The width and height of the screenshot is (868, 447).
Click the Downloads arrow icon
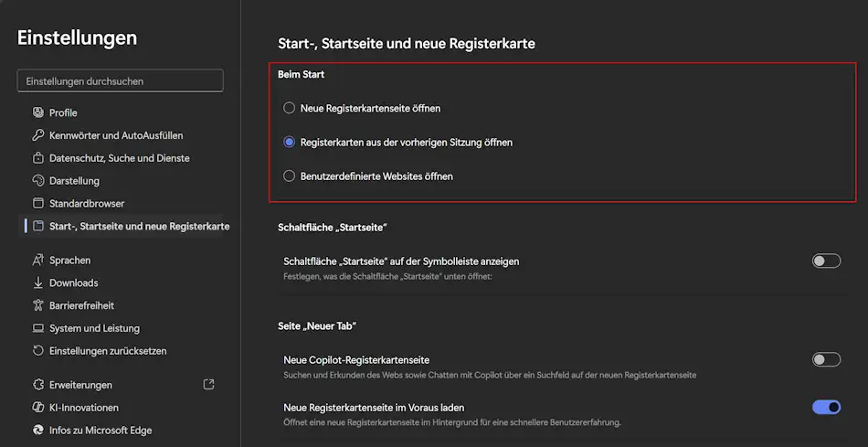38,283
